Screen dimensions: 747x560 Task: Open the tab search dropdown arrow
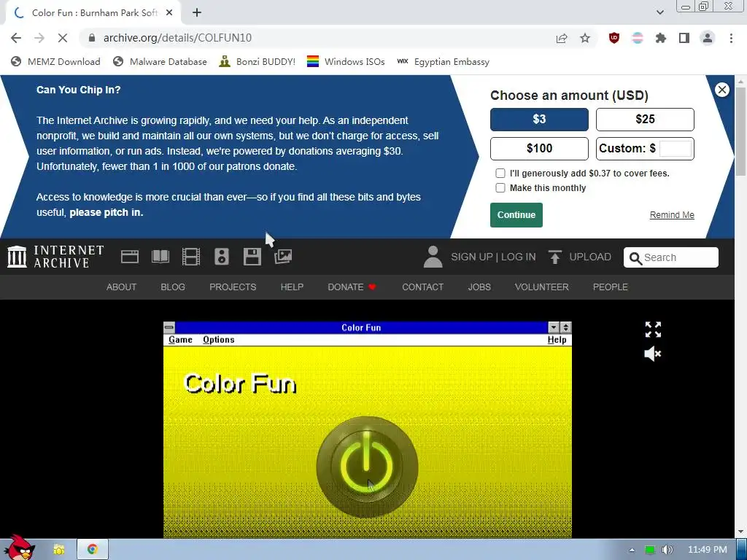(x=659, y=12)
